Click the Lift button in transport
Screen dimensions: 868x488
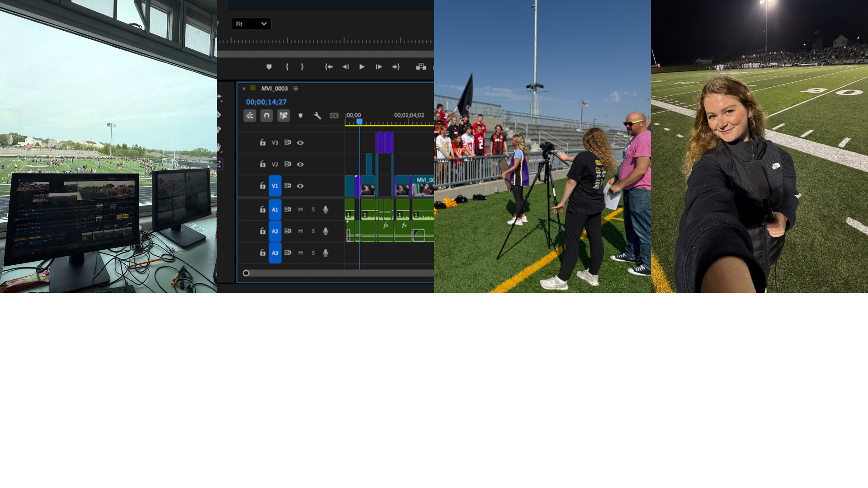click(x=421, y=67)
